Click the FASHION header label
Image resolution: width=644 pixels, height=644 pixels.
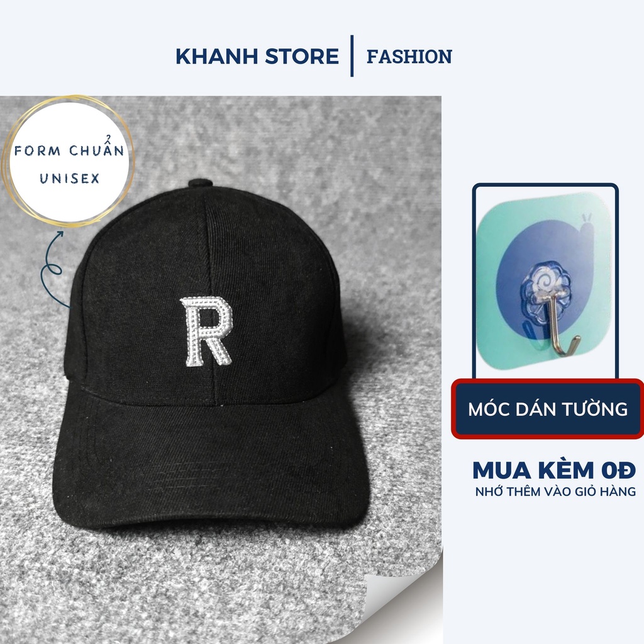[x=409, y=57]
